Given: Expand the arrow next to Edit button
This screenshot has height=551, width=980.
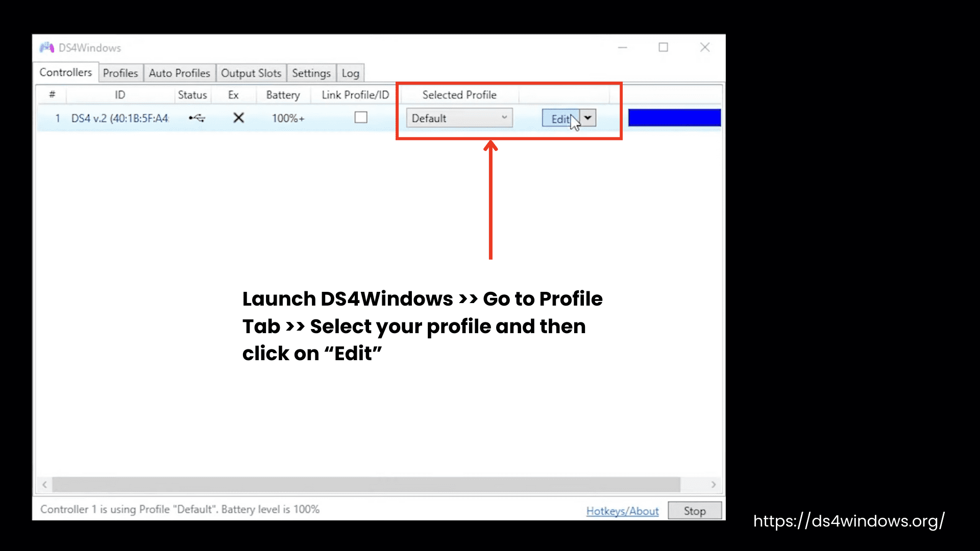Looking at the screenshot, I should (588, 118).
